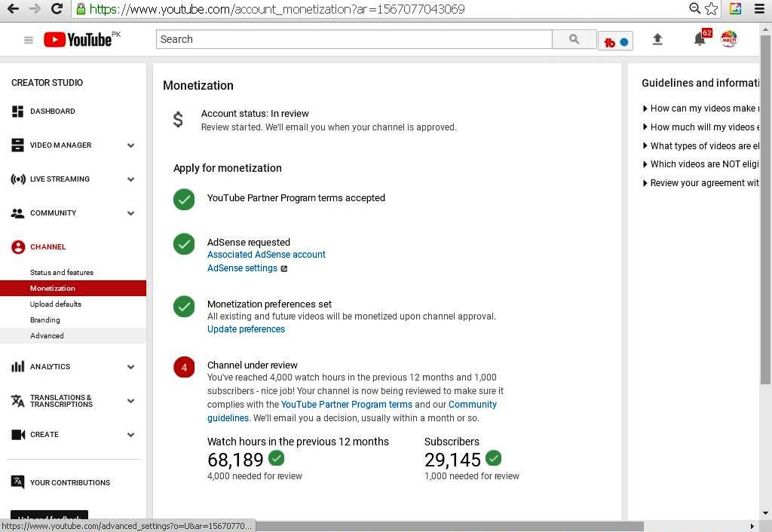The height and width of the screenshot is (532, 772).
Task: Open AdSense settings link
Action: (x=242, y=268)
